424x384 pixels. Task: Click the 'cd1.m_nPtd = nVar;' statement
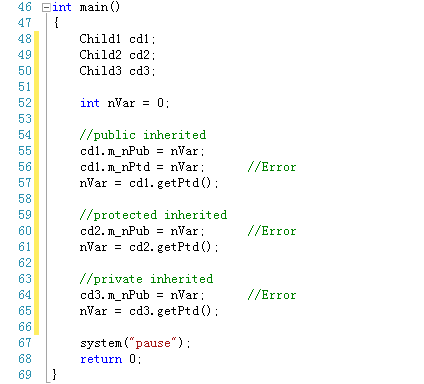point(142,167)
